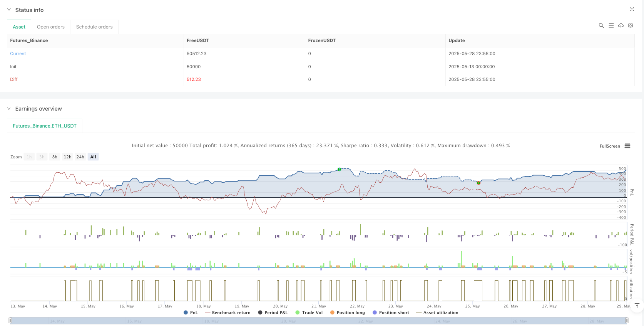644x326 pixels.
Task: Open the list view menu icon
Action: [611, 25]
